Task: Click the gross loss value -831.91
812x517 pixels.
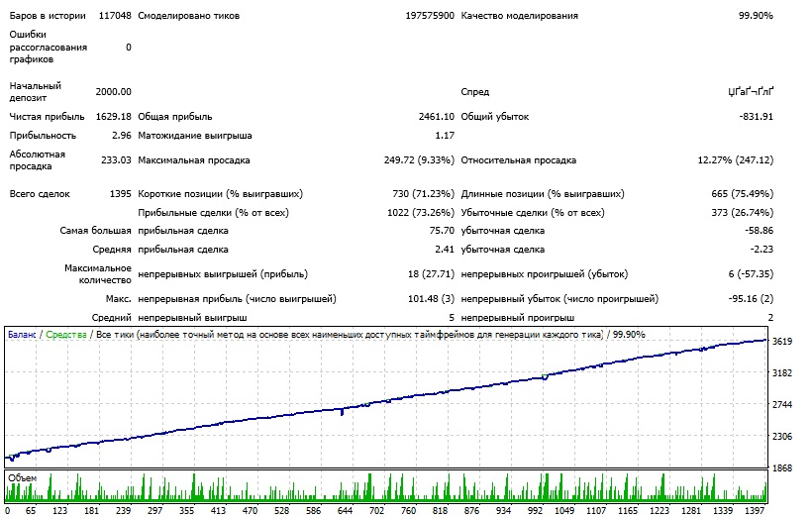Action: pyautogui.click(x=757, y=117)
